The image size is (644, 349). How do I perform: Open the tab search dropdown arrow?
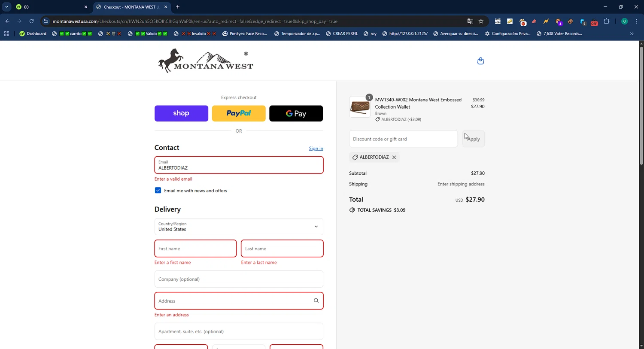(6, 7)
